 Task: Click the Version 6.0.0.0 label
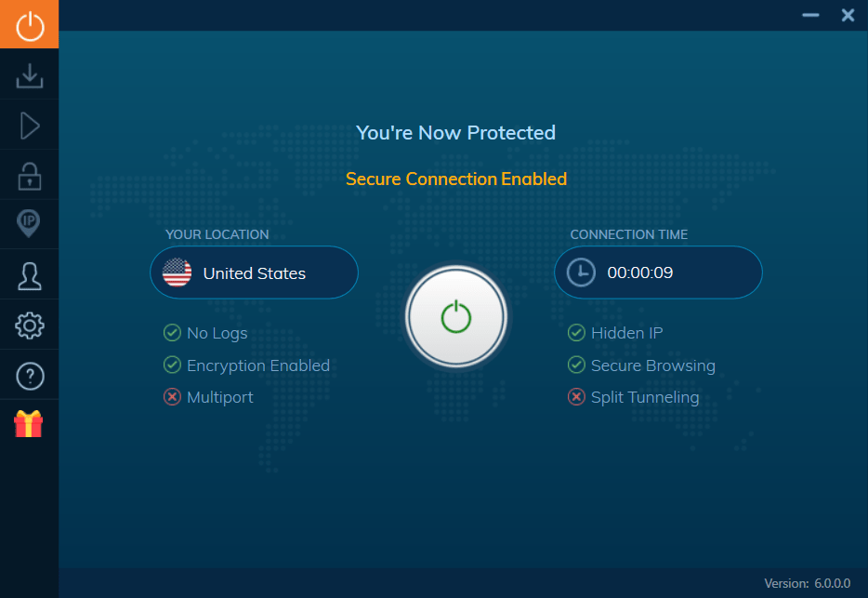point(807,583)
